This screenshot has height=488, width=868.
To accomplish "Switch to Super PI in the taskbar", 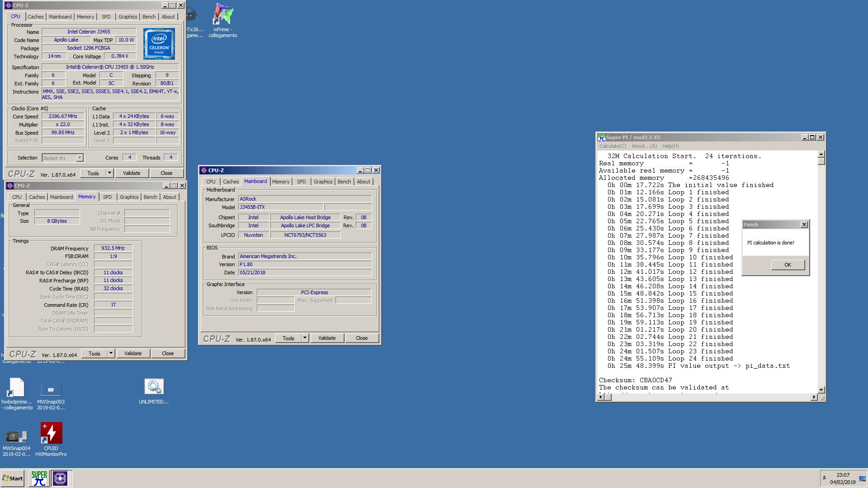I will click(x=39, y=478).
